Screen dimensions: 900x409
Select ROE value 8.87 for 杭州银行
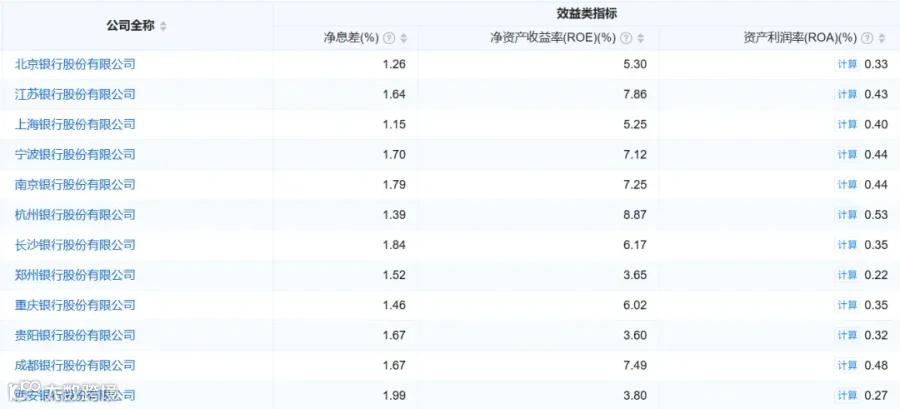635,215
